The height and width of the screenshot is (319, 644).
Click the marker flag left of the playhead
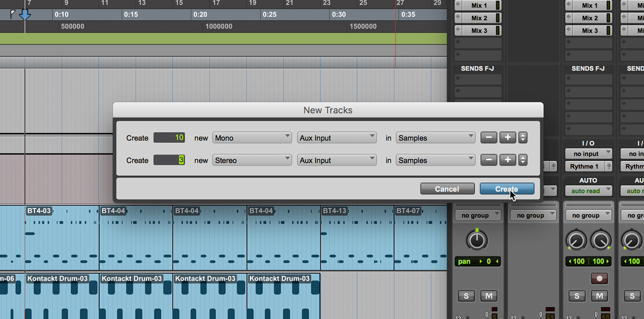[13, 13]
